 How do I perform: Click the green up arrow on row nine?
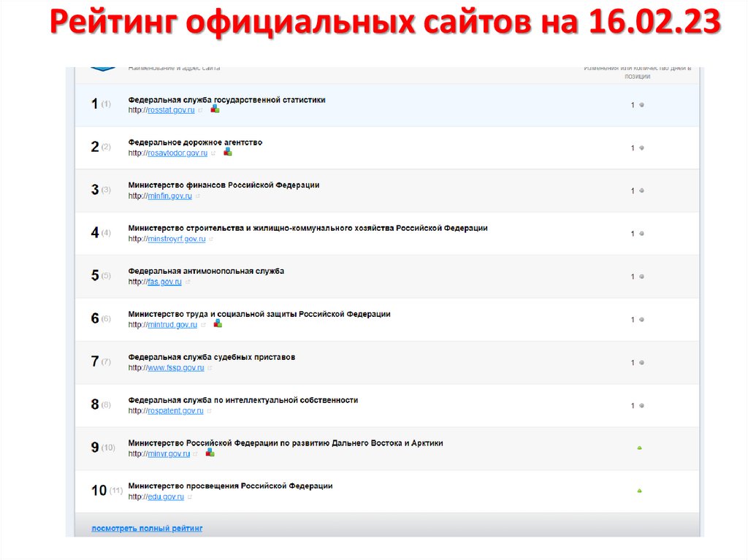click(641, 448)
